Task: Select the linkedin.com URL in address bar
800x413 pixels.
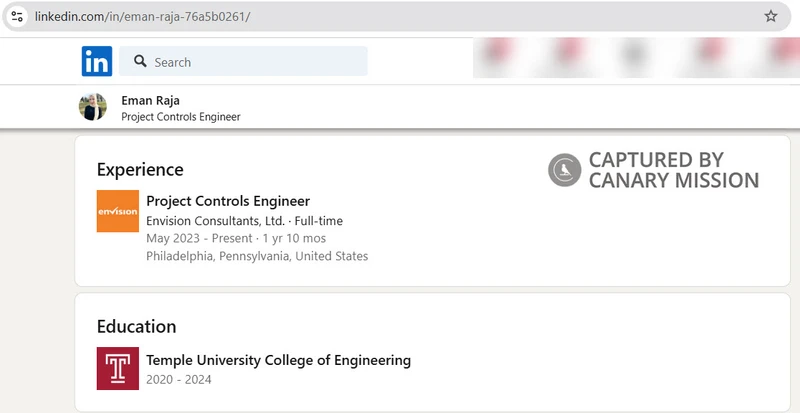Action: coord(143,16)
